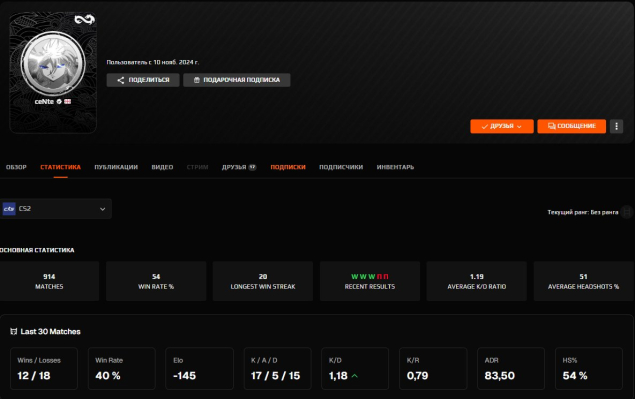Click the K/R 0,79 card
Screen dimensions: 635x399
[x=433, y=369]
